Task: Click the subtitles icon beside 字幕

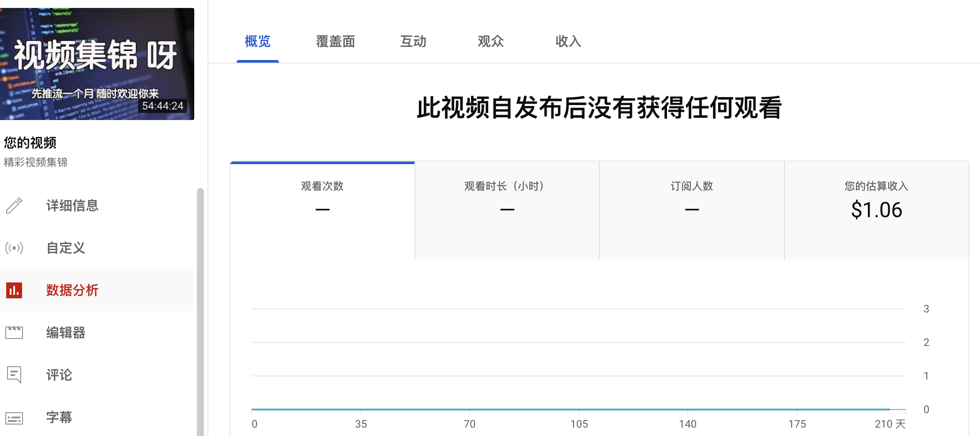Action: point(14,418)
